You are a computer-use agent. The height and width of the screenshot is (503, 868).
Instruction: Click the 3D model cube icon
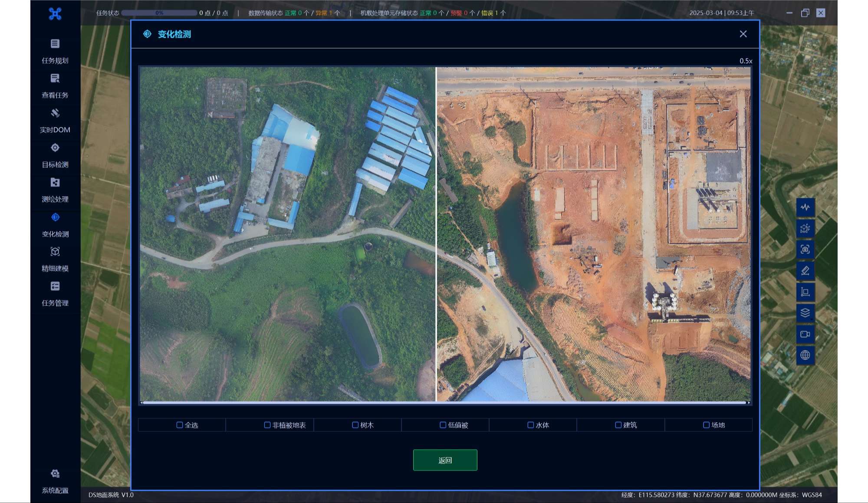pos(805,228)
